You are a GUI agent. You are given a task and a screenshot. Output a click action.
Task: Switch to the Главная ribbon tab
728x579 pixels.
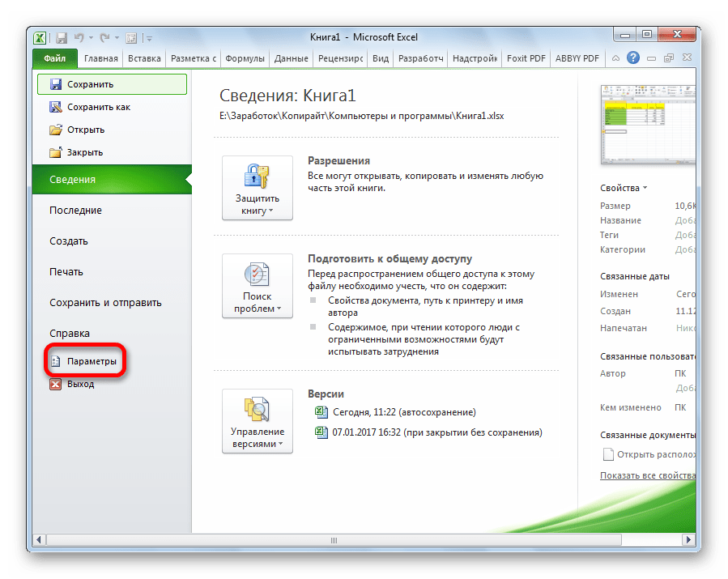[x=100, y=58]
